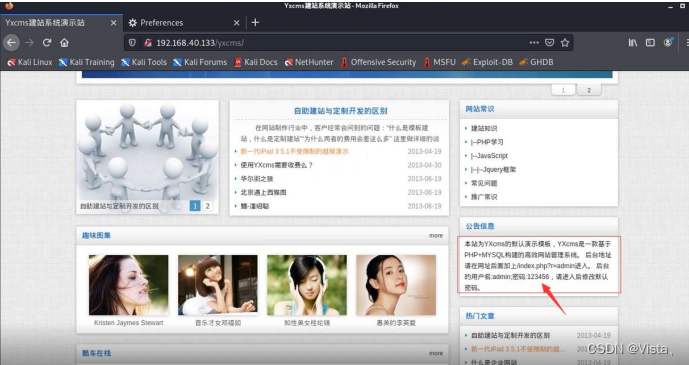The width and height of the screenshot is (689, 365).
Task: Open article 北京遇上西雅图
Action: (263, 192)
